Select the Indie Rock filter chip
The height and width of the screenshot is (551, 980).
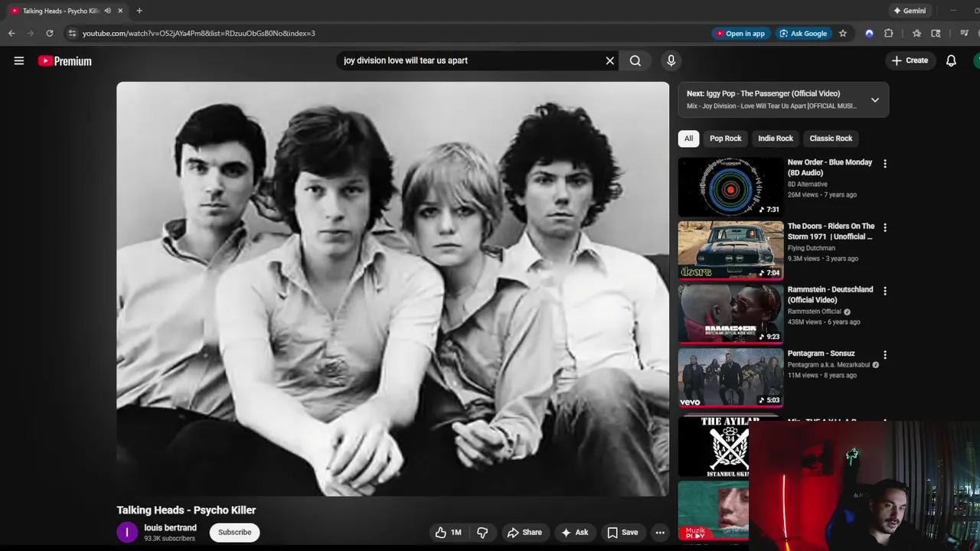pos(776,139)
